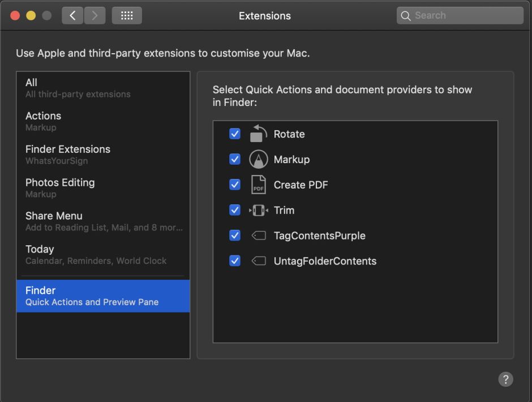Click the Rotate quick action icon
The width and height of the screenshot is (532, 402).
tap(259, 134)
